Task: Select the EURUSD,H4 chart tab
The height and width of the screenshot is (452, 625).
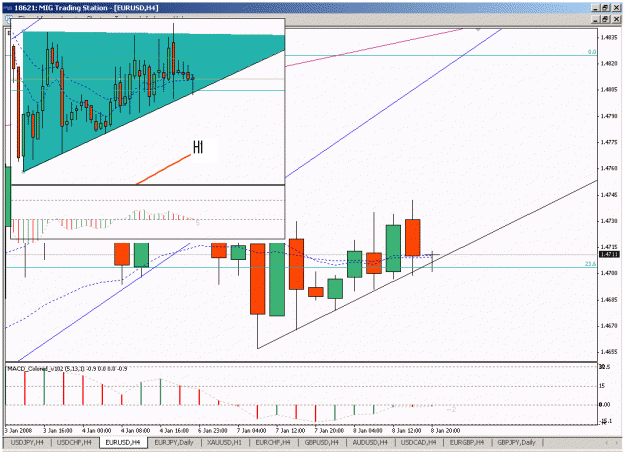Action: coord(123,442)
